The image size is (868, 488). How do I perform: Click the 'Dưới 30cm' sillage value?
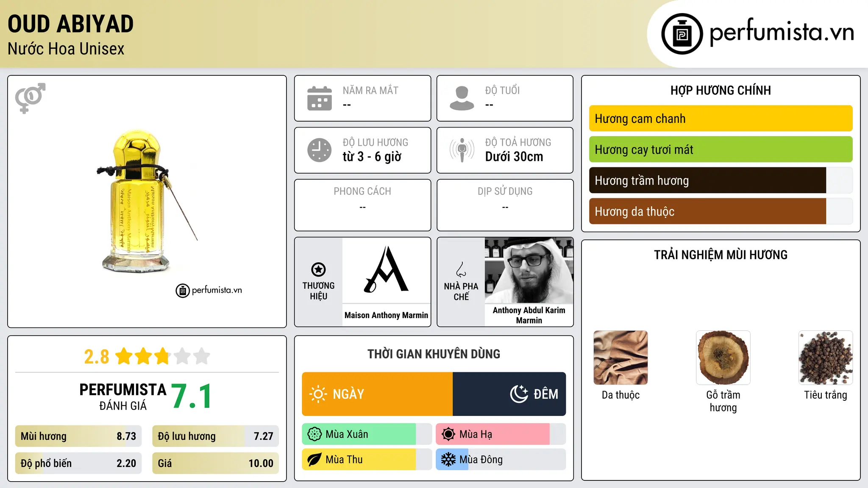tap(514, 157)
